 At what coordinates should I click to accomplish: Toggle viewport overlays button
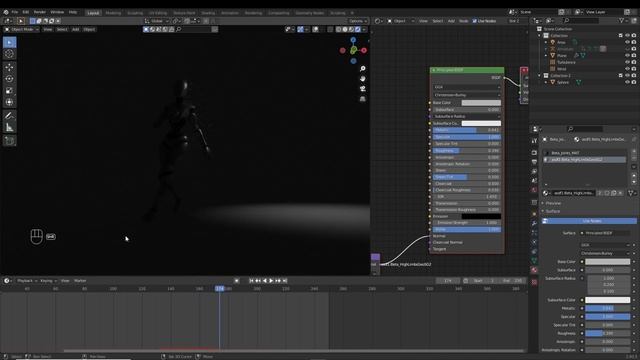pyautogui.click(x=316, y=29)
